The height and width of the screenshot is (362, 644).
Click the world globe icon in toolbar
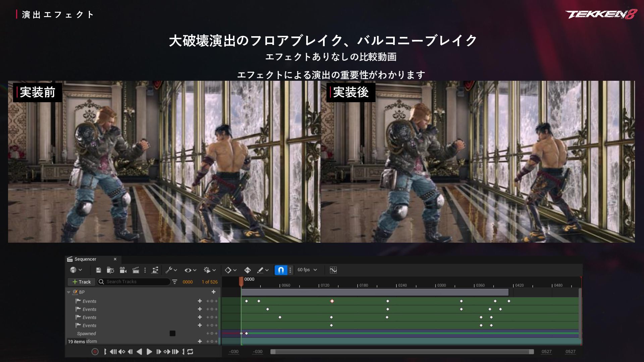73,270
